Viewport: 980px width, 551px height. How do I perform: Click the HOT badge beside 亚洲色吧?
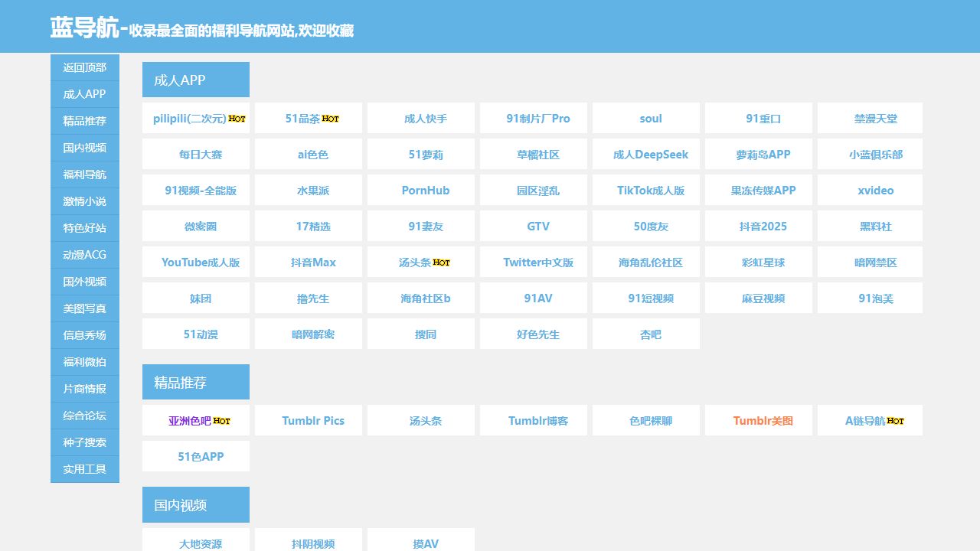(221, 421)
